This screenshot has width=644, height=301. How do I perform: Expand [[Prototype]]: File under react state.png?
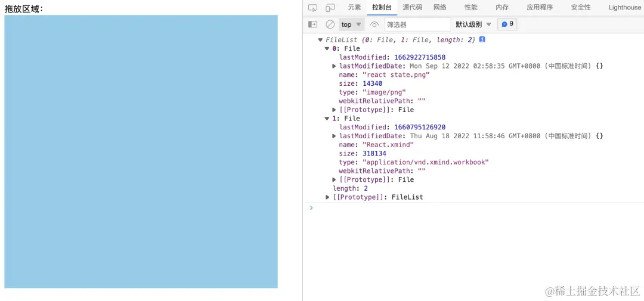point(335,110)
